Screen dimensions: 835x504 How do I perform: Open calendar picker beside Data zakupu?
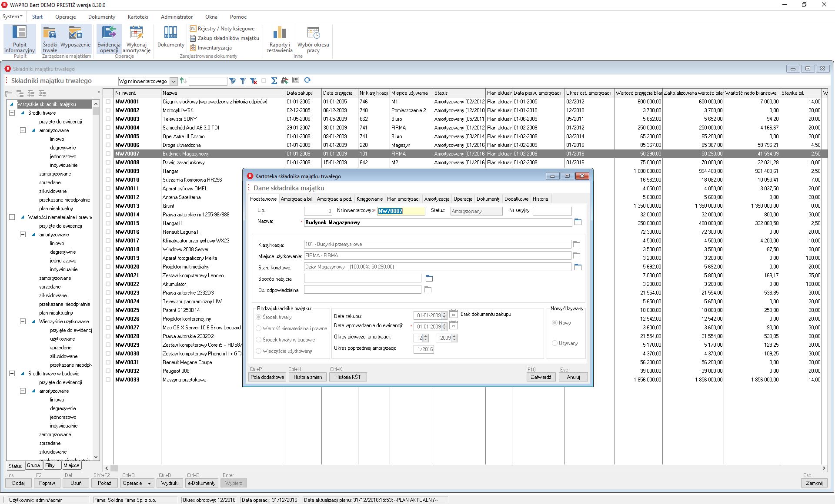pos(453,315)
